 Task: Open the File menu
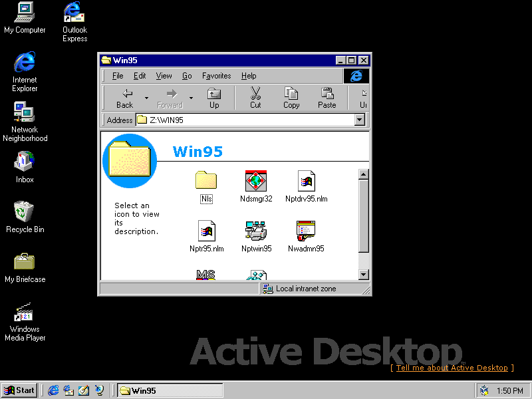pos(118,76)
